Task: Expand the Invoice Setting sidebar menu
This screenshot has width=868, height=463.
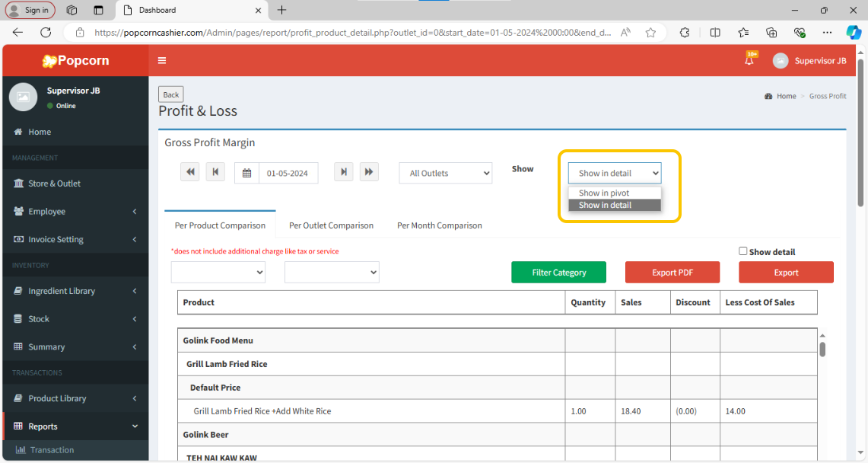Action: coord(75,239)
